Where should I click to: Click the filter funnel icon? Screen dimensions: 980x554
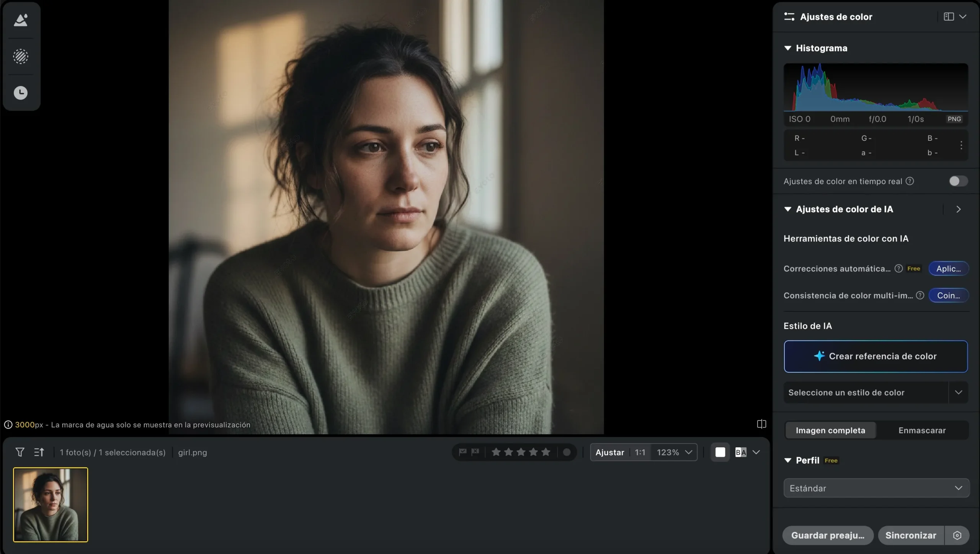20,452
